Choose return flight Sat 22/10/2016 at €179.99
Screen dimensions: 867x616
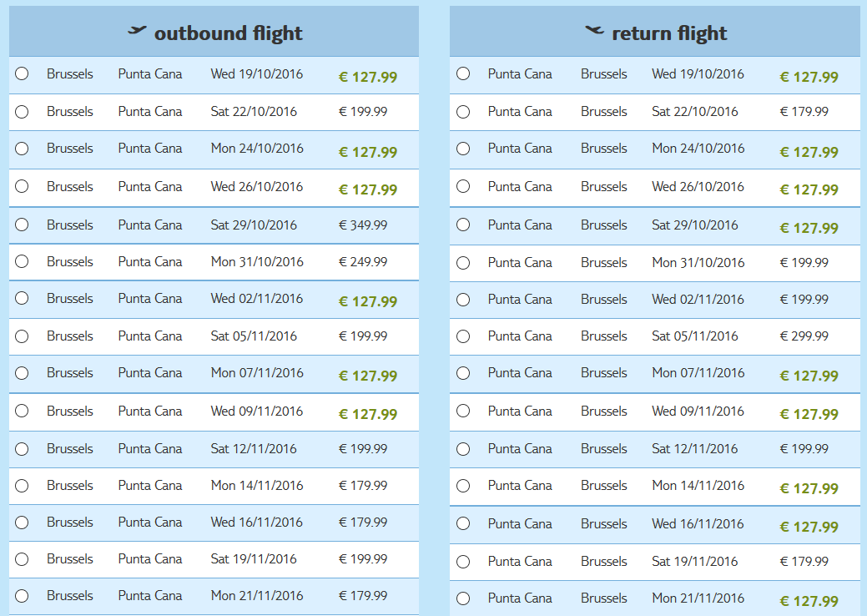(x=463, y=112)
